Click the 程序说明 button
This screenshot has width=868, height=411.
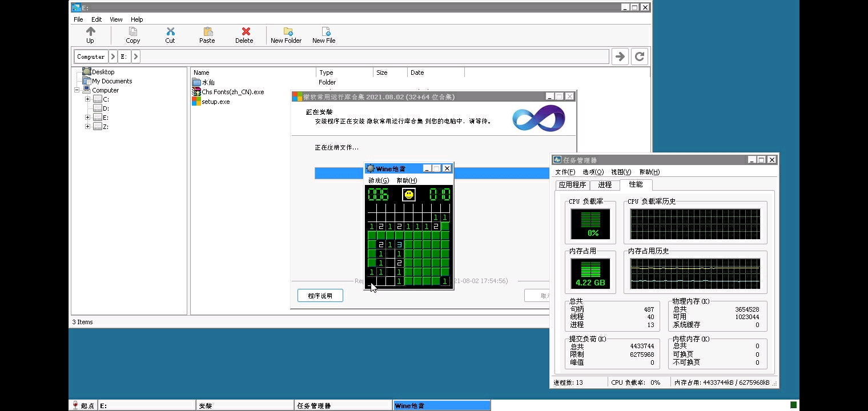pyautogui.click(x=320, y=296)
